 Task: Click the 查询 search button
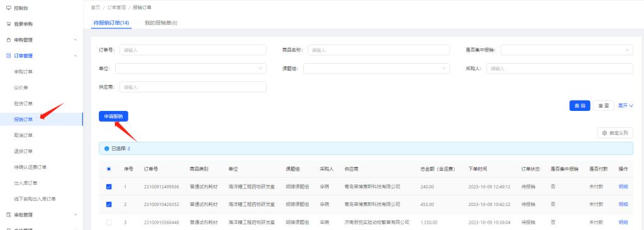coord(579,106)
